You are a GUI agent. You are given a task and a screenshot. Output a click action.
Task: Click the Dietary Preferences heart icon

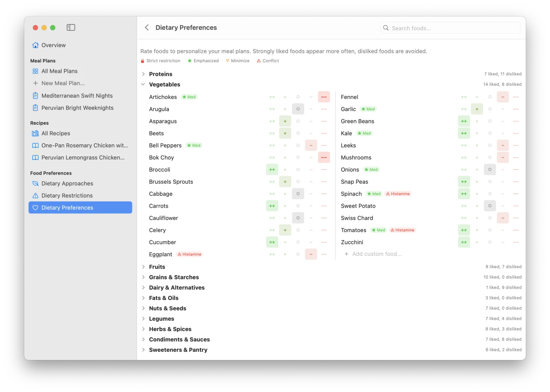tap(35, 208)
